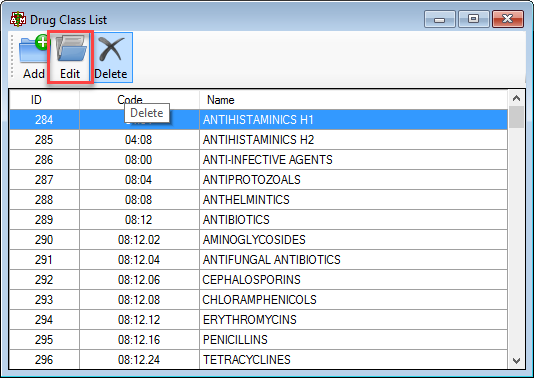Click the scrollbar down arrow
Viewport: 534px width, 378px height.
coord(516,360)
